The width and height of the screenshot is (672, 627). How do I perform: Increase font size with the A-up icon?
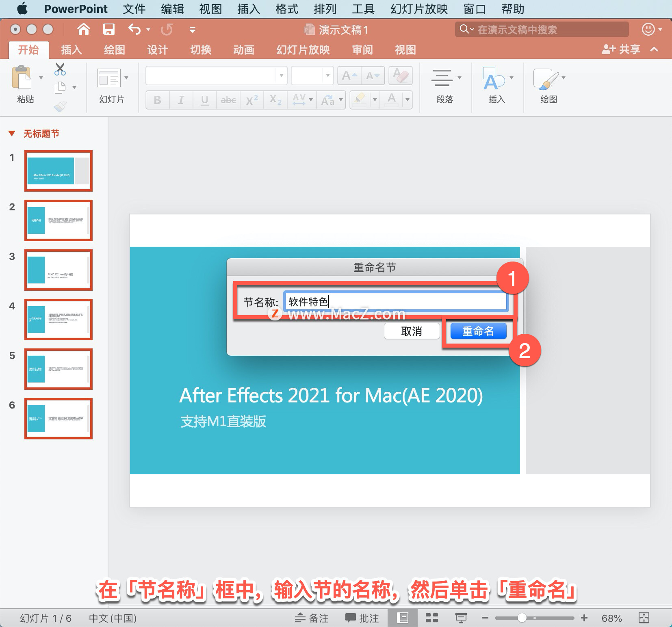pos(349,76)
